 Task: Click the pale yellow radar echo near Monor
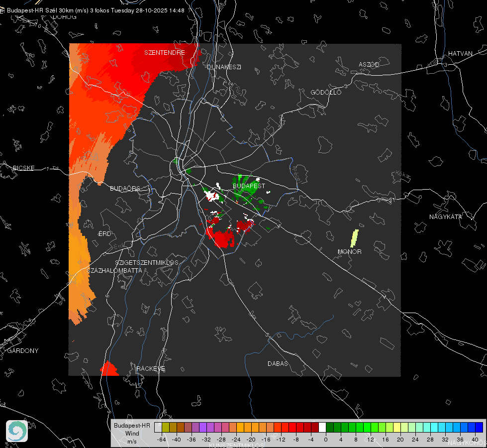(x=354, y=238)
